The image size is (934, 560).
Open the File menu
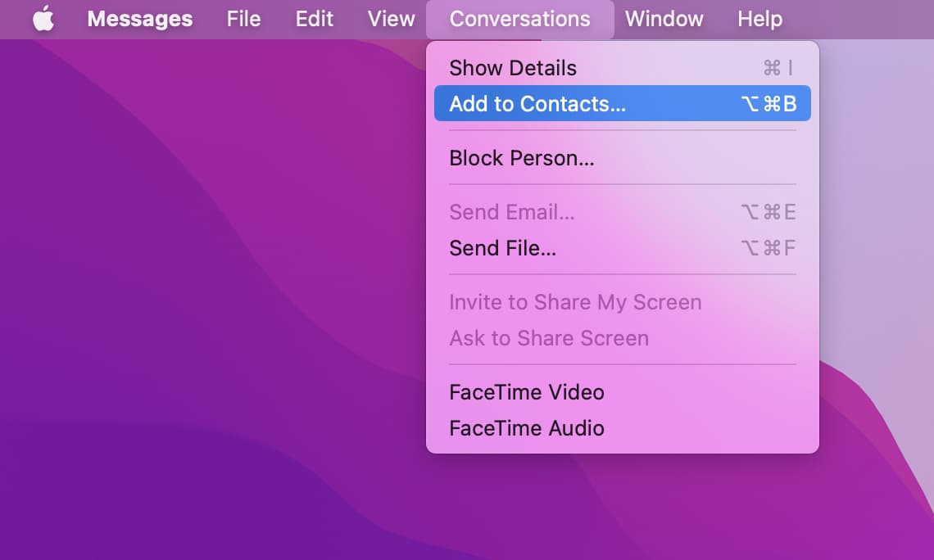pyautogui.click(x=243, y=19)
